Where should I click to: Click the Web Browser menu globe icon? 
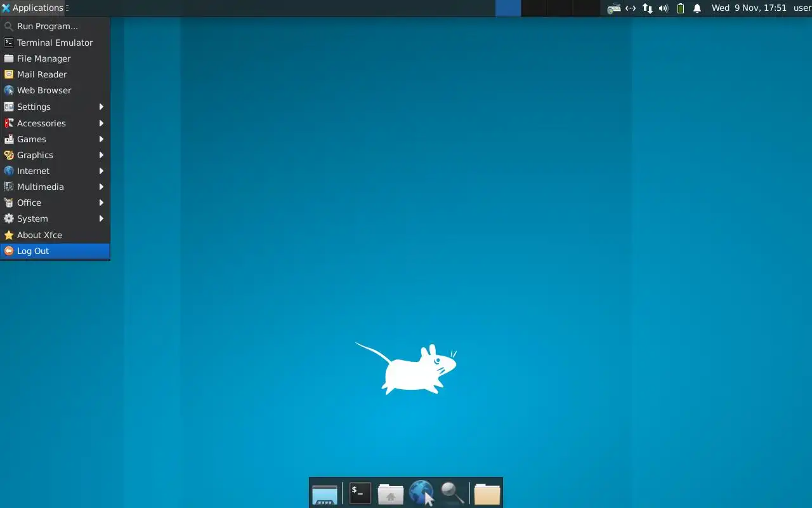[9, 90]
